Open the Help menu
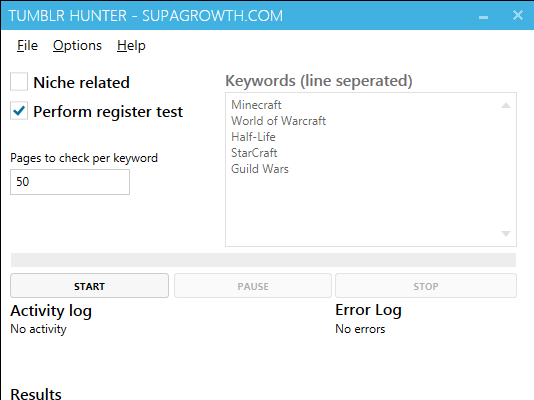The width and height of the screenshot is (534, 400). click(x=131, y=46)
